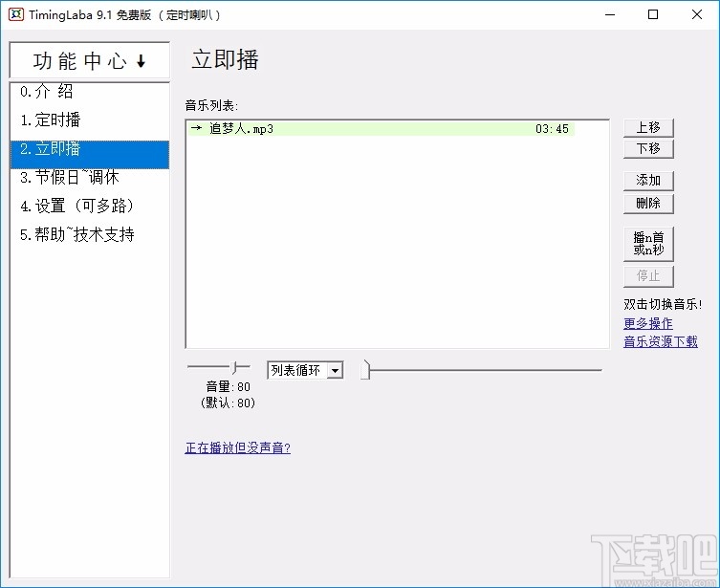Click the playback progress slider thumb
The image size is (720, 588).
click(x=365, y=370)
